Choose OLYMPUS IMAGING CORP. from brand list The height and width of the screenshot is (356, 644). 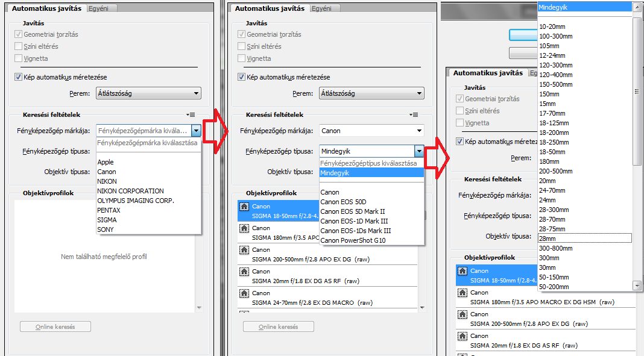pyautogui.click(x=149, y=201)
